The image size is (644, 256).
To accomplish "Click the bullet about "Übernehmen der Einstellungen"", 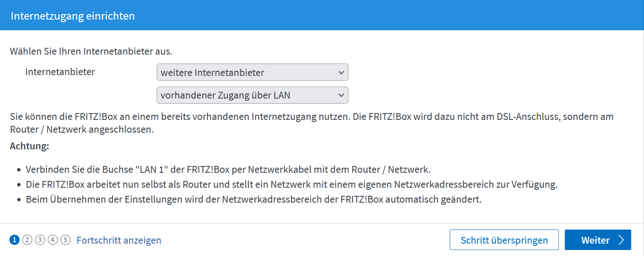I will (x=253, y=200).
